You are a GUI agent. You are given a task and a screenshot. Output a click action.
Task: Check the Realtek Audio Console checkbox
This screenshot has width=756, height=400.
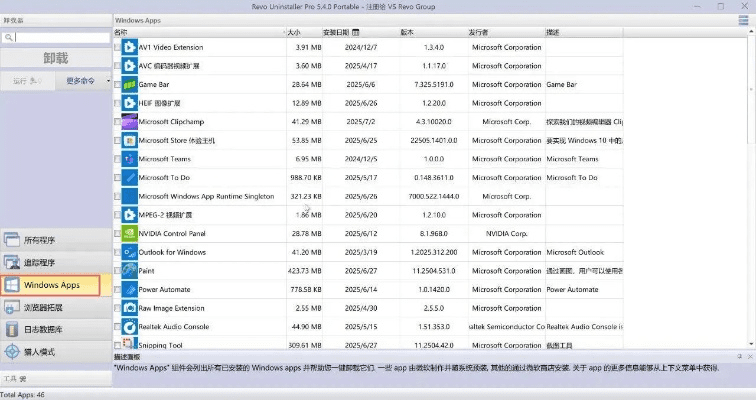click(x=117, y=326)
